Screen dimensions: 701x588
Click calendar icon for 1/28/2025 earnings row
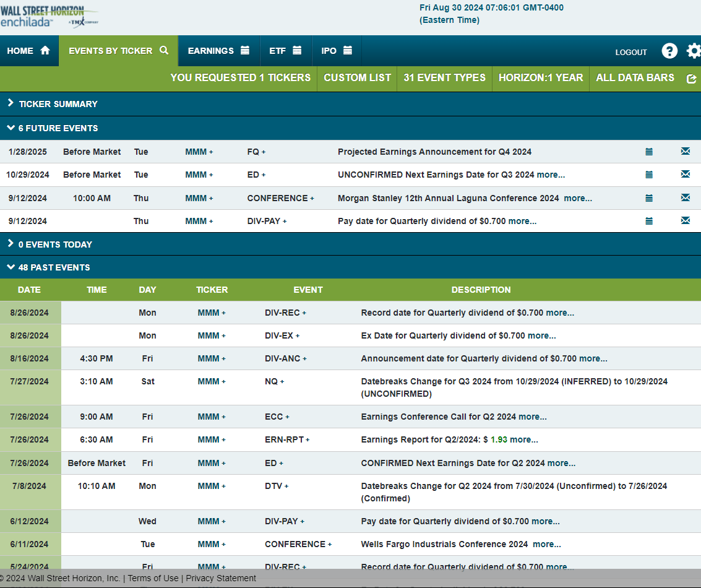(x=649, y=152)
